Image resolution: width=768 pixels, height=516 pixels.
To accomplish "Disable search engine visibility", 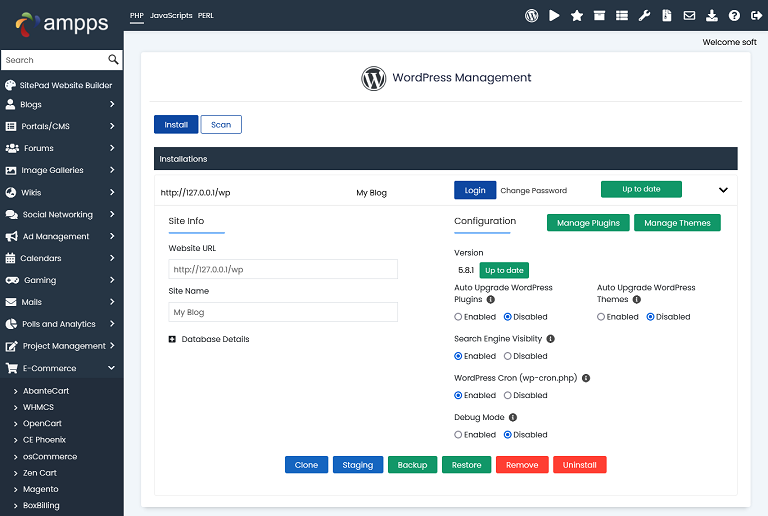I will (x=507, y=356).
